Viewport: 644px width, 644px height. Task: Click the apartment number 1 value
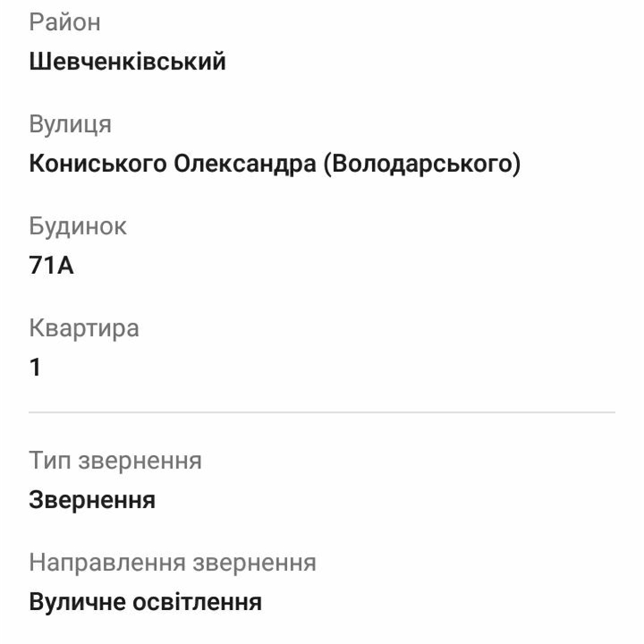click(x=35, y=367)
